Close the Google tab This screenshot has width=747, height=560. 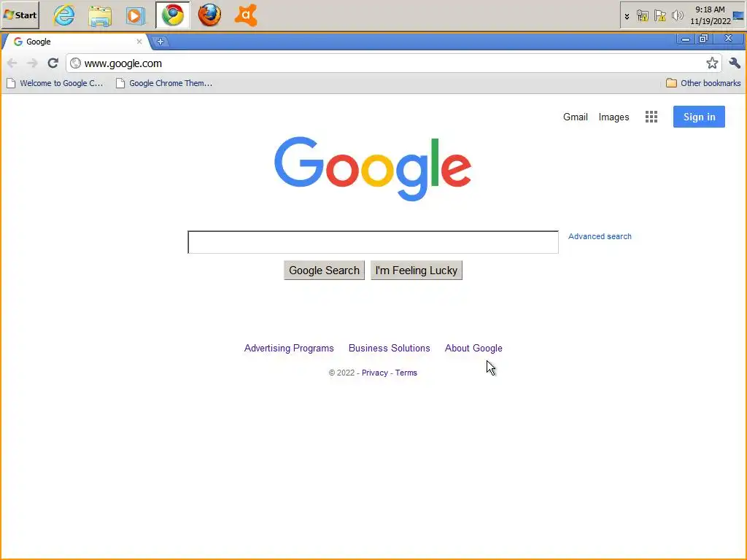(139, 42)
